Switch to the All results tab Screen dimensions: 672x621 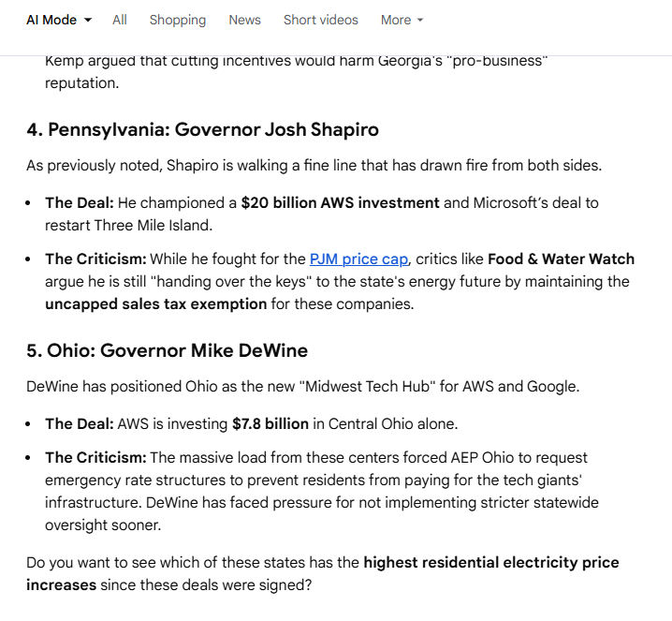pyautogui.click(x=120, y=20)
